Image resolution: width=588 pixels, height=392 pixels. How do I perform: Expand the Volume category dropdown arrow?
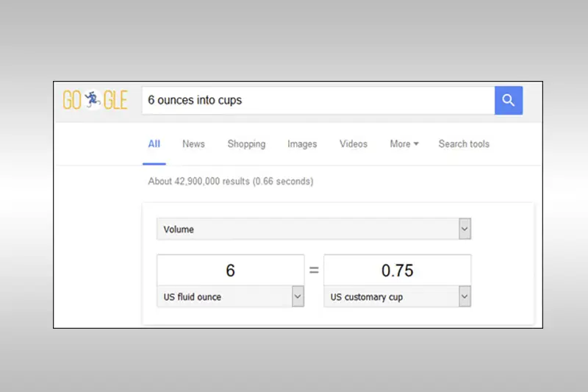click(x=465, y=229)
